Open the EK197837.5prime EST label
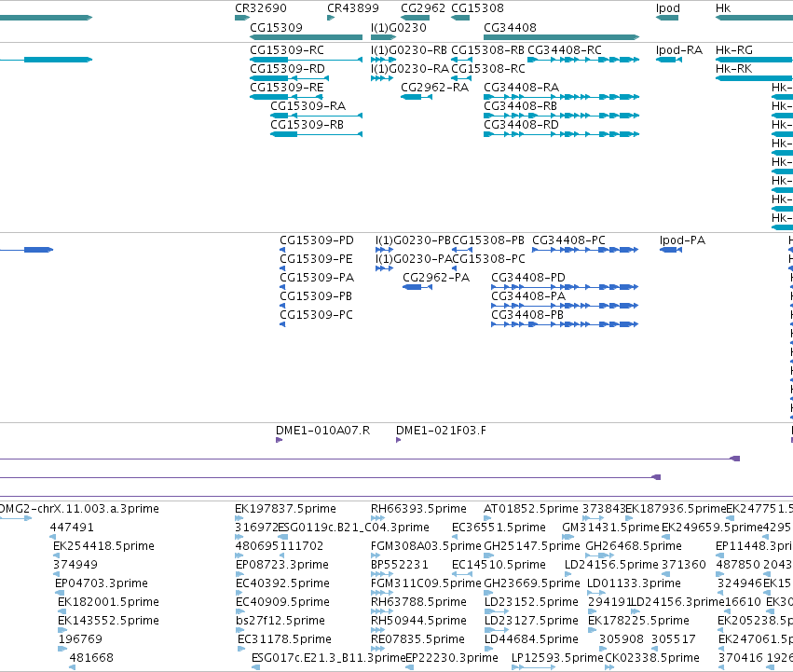This screenshot has width=793, height=672. click(286, 509)
